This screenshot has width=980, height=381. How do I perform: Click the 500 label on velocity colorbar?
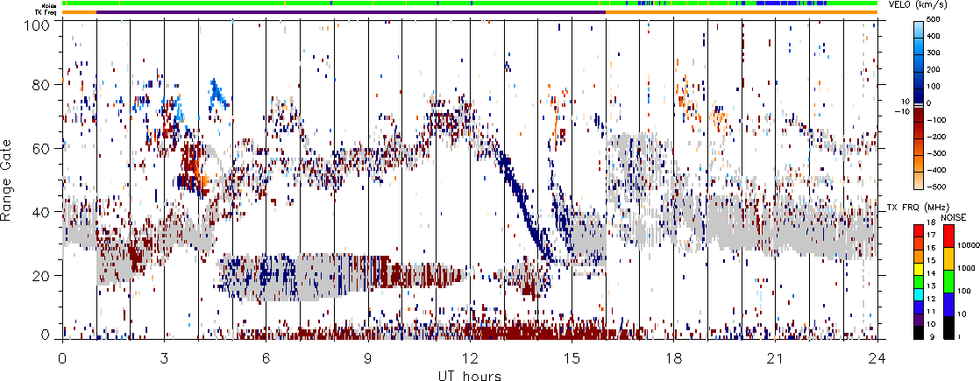point(932,19)
